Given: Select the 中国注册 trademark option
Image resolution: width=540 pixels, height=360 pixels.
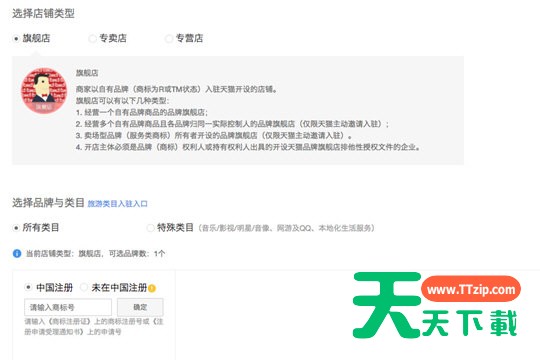Looking at the screenshot, I should (28, 287).
